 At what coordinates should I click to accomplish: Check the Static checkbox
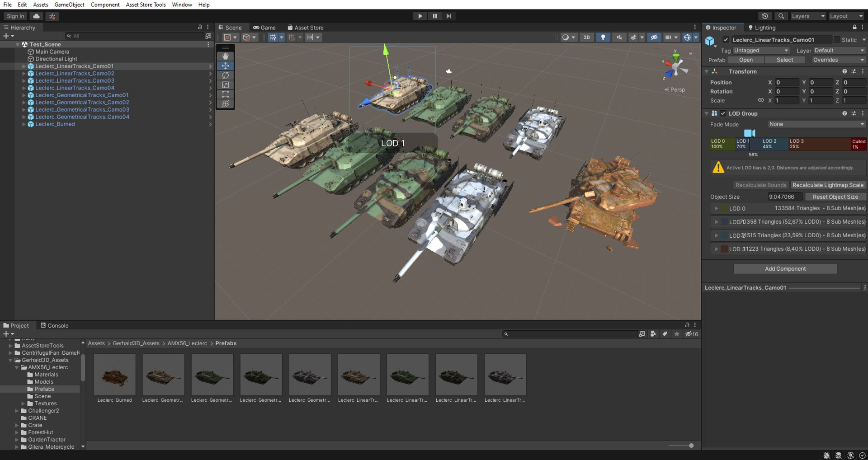(x=837, y=40)
